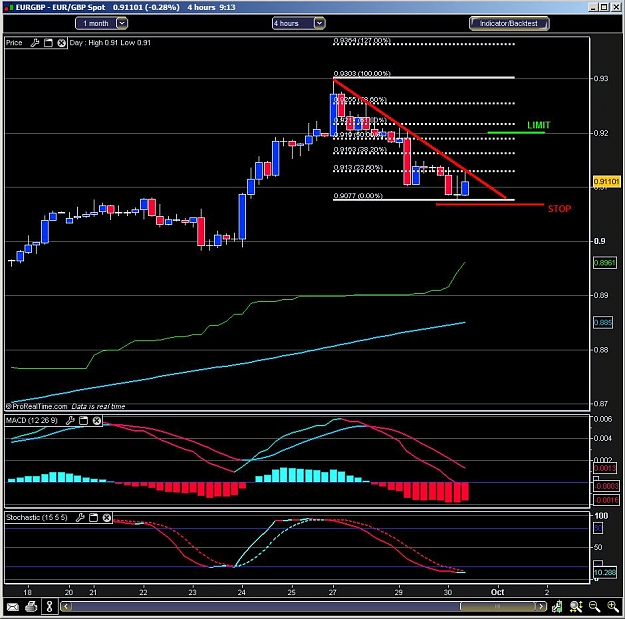The image size is (625, 619).
Task: Select the red descending trendline
Action: (x=419, y=139)
